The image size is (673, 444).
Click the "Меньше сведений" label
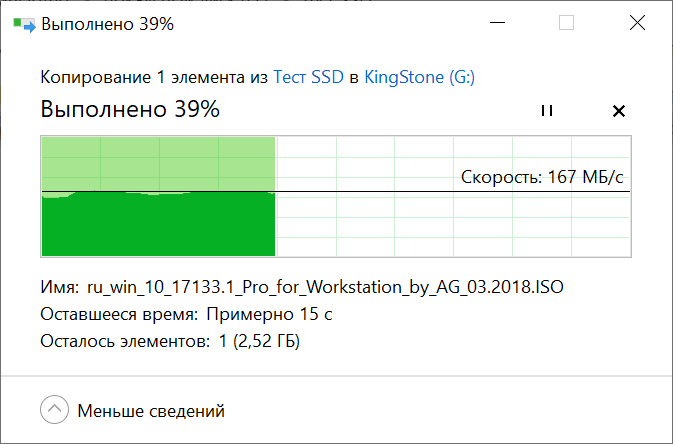pos(151,410)
